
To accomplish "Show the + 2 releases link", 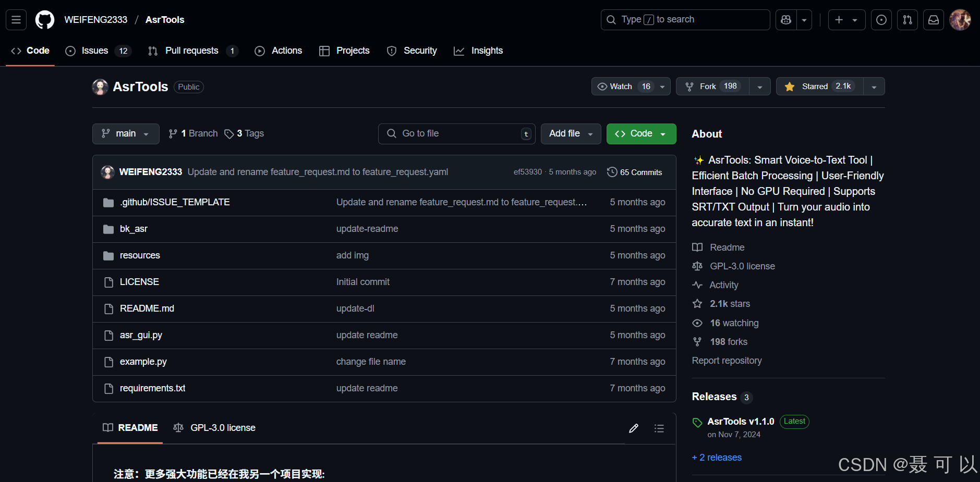I will 717,458.
